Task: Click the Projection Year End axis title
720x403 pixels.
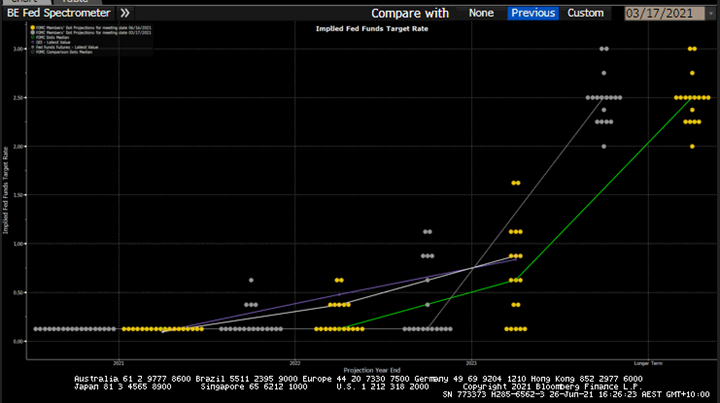Action: [372, 370]
